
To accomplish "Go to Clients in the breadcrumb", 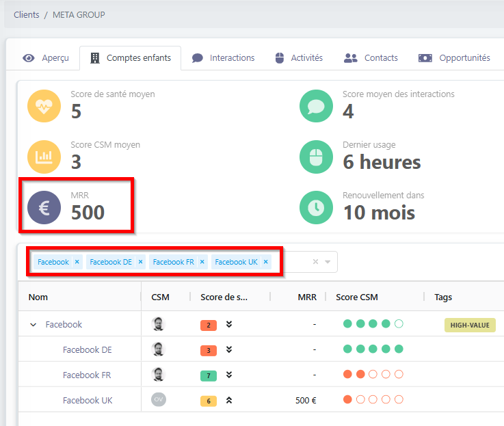I will [x=26, y=14].
